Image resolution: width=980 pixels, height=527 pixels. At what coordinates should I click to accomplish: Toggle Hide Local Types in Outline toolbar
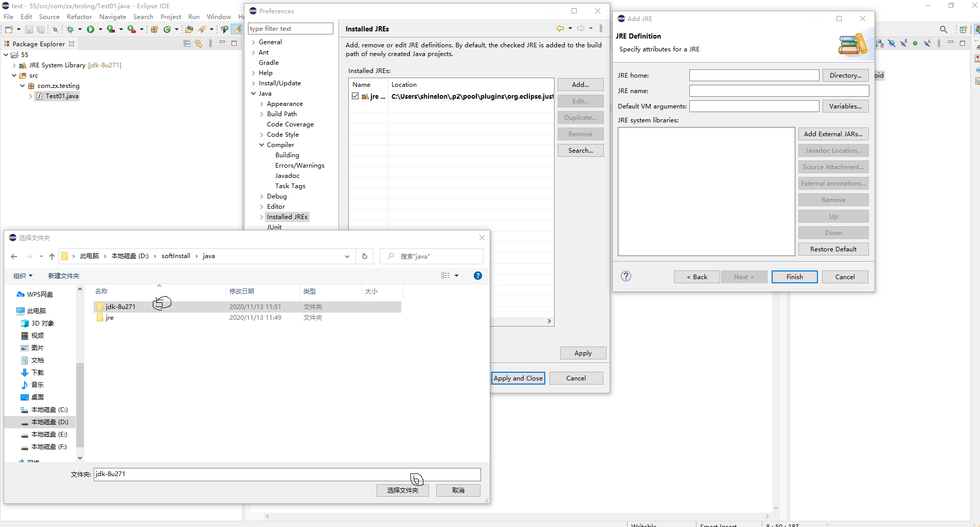point(927,44)
